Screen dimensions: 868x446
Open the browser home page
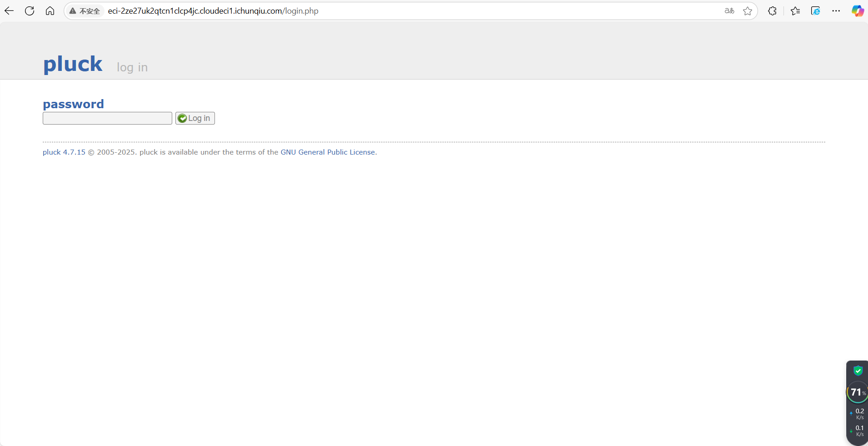coord(50,11)
